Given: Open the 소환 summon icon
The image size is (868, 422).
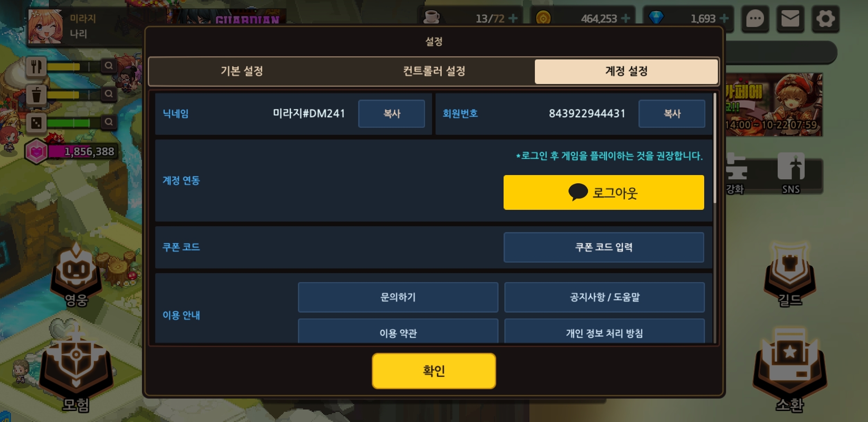Looking at the screenshot, I should (790, 370).
